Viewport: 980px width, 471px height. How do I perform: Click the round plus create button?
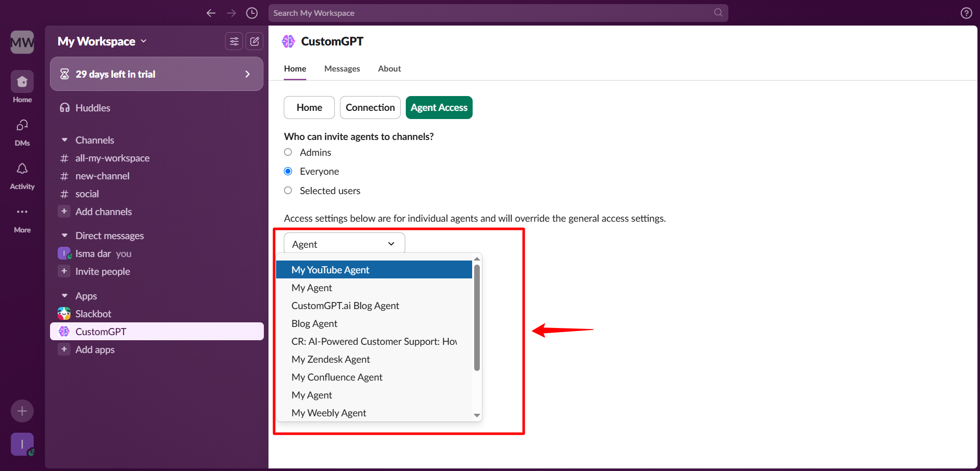click(x=22, y=411)
